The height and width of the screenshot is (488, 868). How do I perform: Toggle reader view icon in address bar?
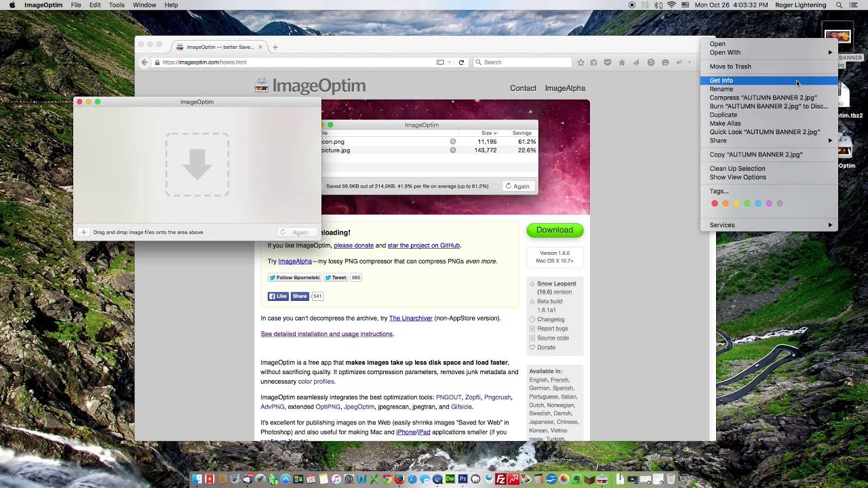point(440,62)
